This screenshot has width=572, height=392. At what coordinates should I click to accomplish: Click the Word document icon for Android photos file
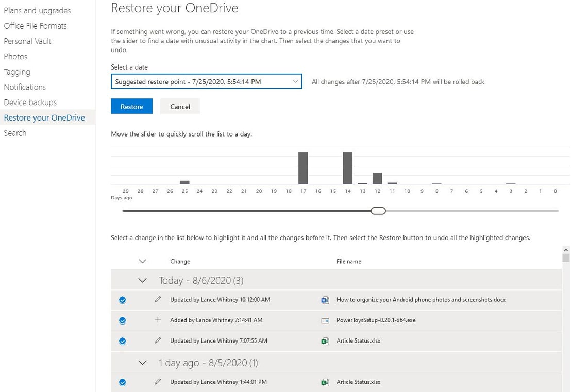pyautogui.click(x=325, y=300)
